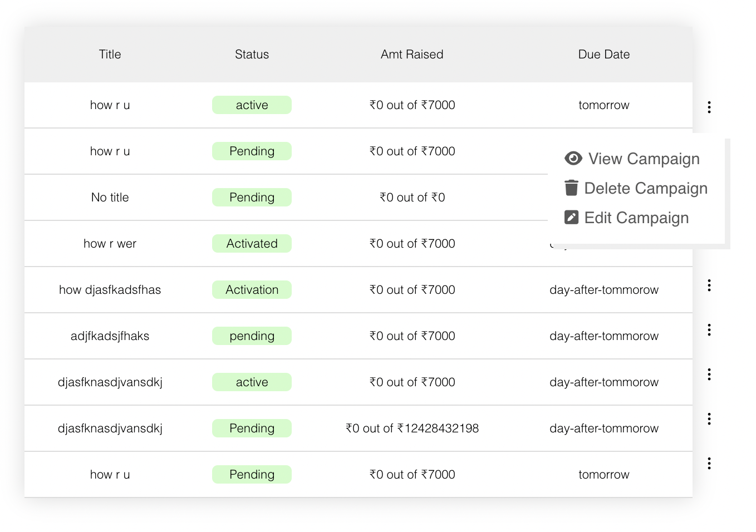Click the Amt Raised column header
The height and width of the screenshot is (532, 756).
(x=412, y=55)
